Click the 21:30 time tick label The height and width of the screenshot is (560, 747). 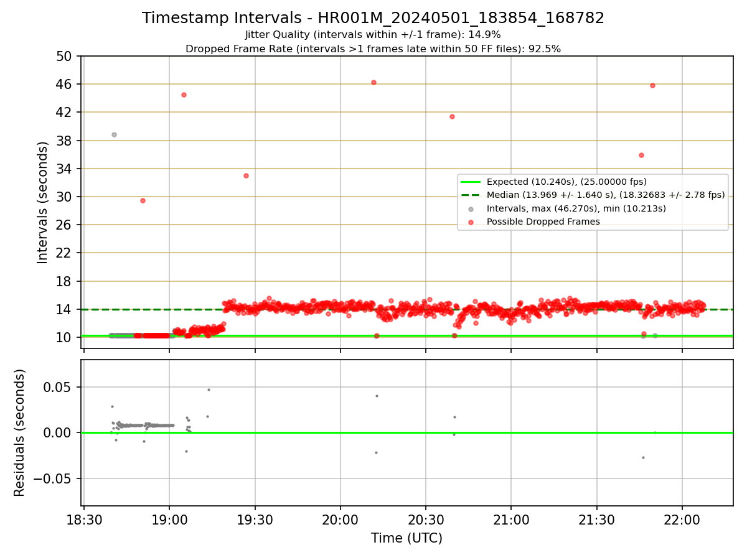pyautogui.click(x=597, y=519)
